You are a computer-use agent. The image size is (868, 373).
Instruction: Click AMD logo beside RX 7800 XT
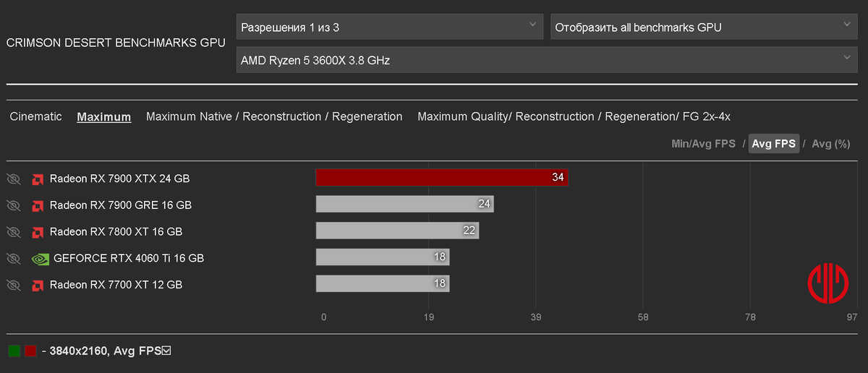point(38,231)
